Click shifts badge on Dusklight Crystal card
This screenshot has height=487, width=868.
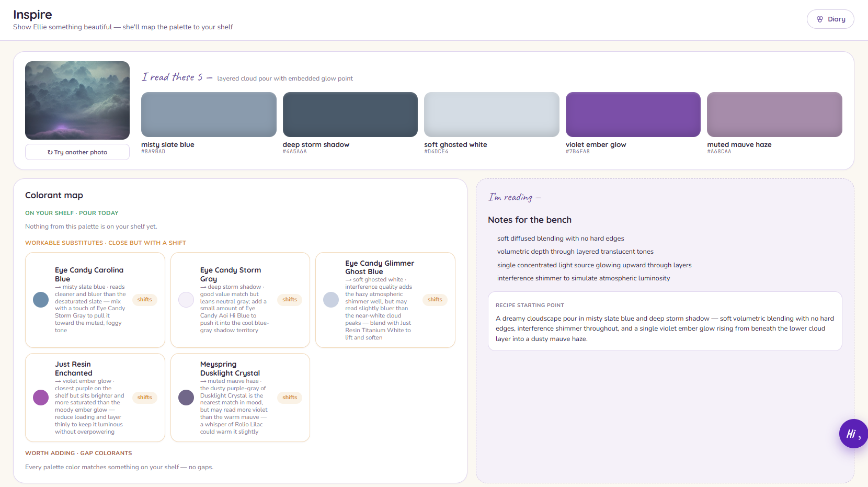[290, 398]
